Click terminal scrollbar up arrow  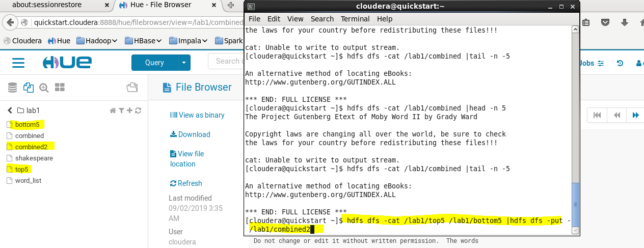(575, 30)
